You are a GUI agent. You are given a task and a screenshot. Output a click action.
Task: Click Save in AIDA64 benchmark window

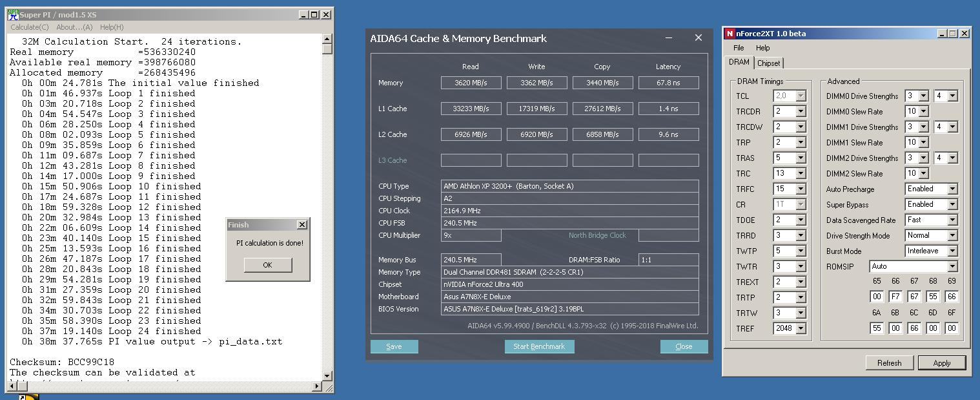coord(394,346)
